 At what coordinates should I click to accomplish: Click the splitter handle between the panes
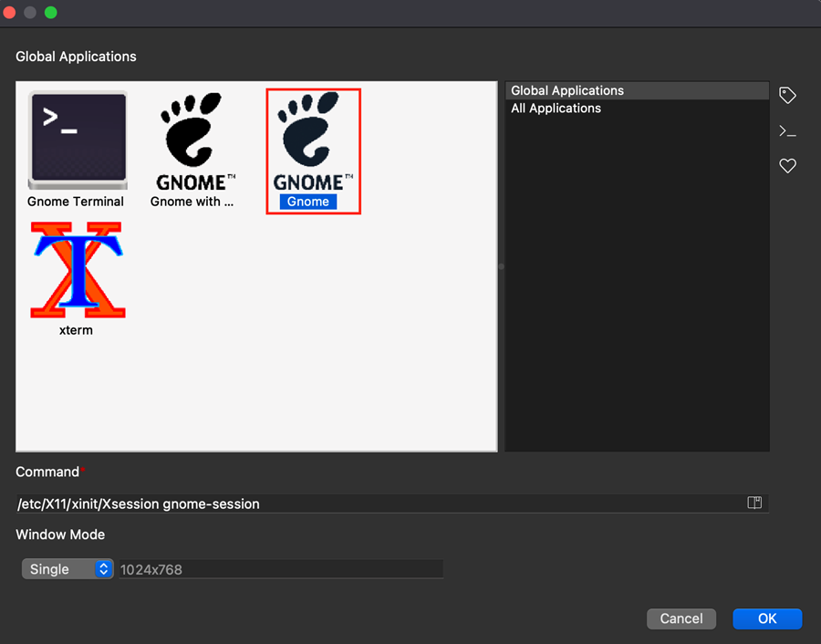pos(501,266)
